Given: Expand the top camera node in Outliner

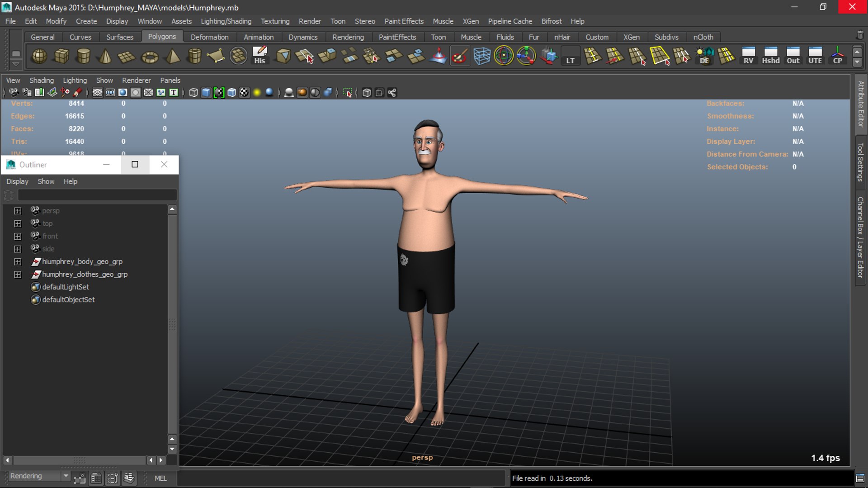Looking at the screenshot, I should [x=18, y=223].
